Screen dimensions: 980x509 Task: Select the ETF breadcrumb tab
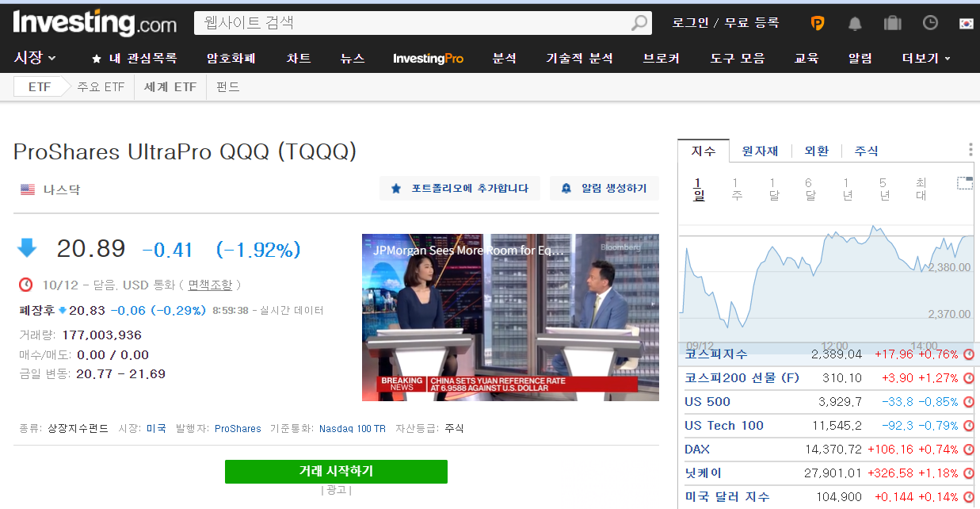(x=40, y=87)
